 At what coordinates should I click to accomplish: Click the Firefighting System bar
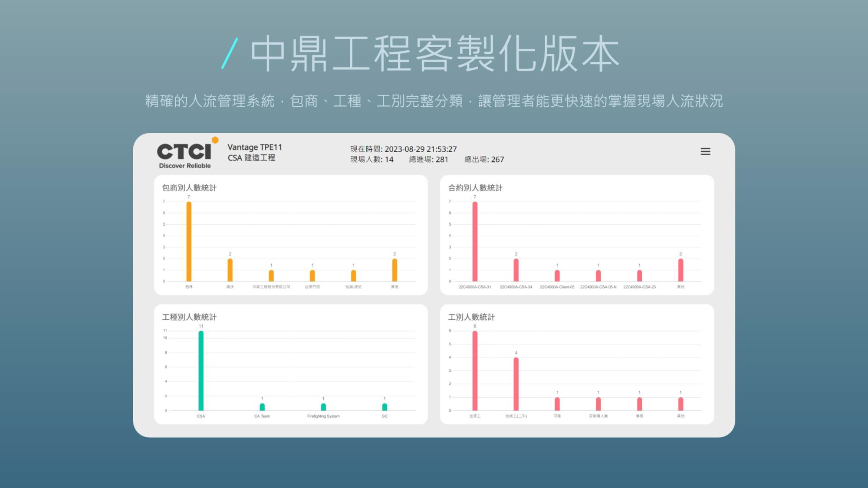(323, 407)
